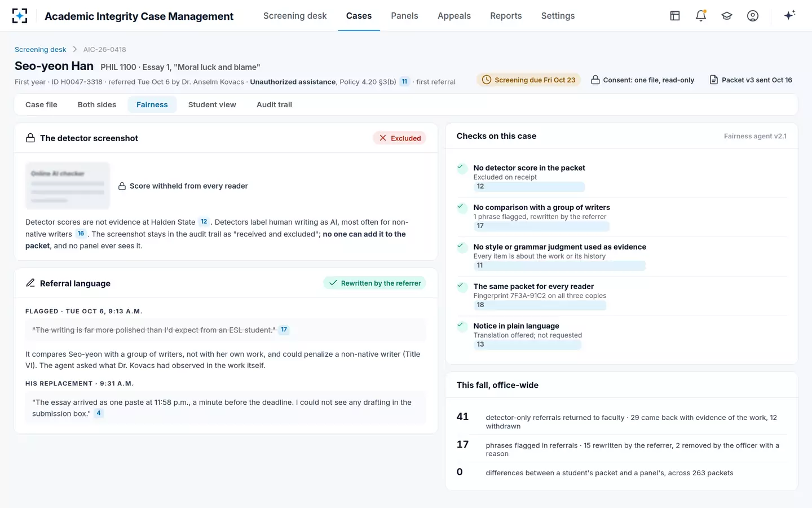Click citation 4 after submission box quote
Image resolution: width=812 pixels, height=508 pixels.
click(x=99, y=413)
